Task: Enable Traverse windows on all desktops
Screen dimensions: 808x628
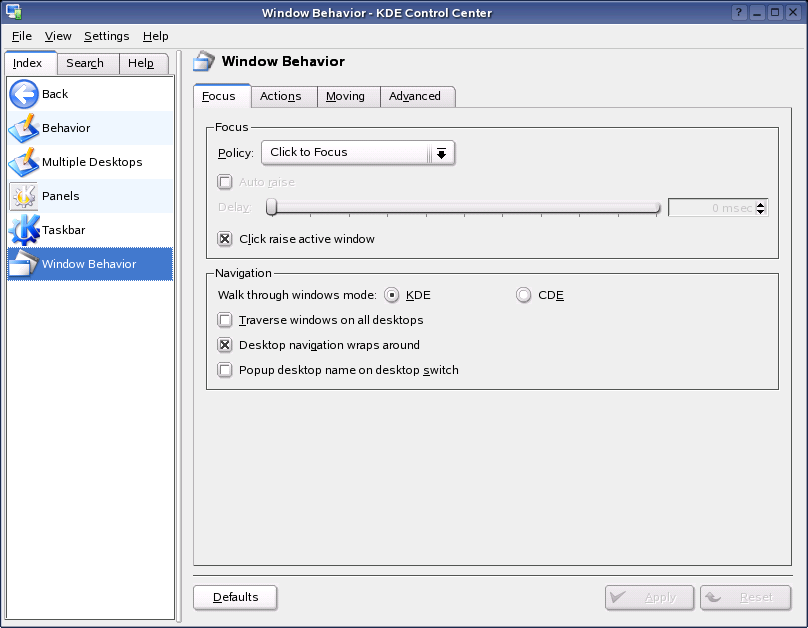Action: tap(225, 320)
